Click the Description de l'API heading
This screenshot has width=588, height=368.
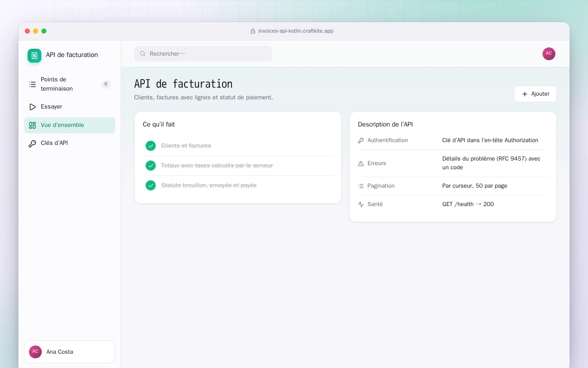[x=385, y=125]
